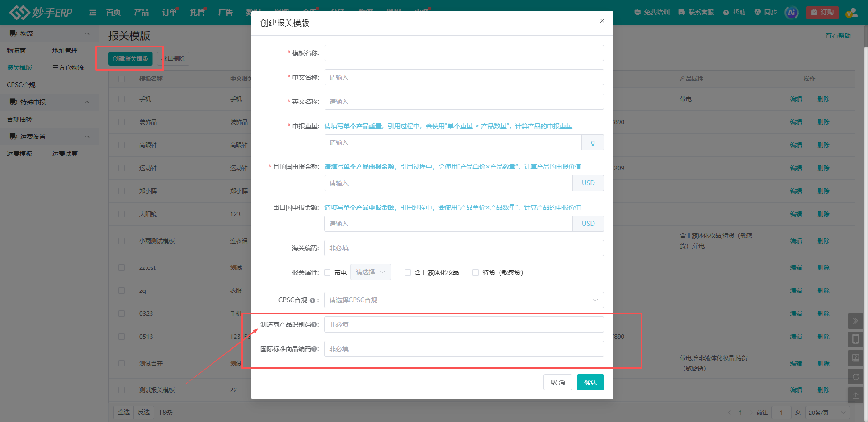Click the 取消 button

pyautogui.click(x=558, y=382)
